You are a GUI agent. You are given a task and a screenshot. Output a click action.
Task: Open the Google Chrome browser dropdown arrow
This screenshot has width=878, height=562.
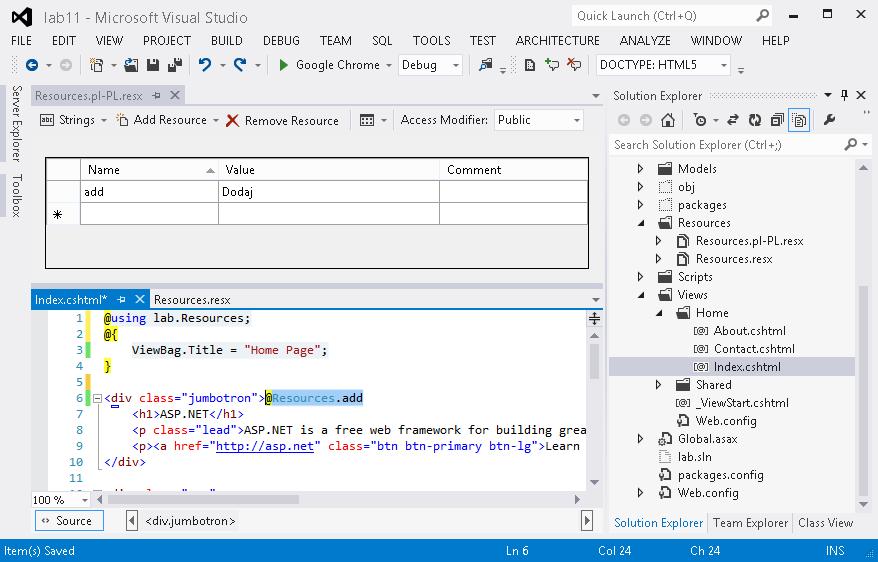pos(389,65)
